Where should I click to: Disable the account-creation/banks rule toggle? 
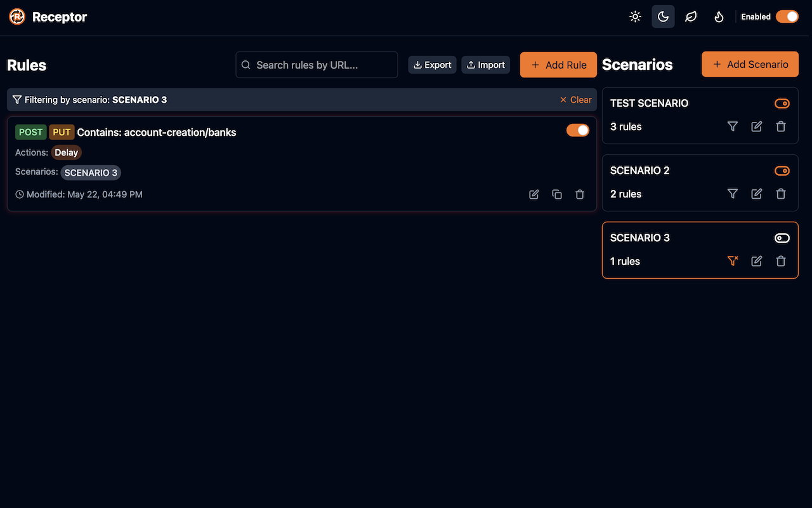[x=578, y=130]
